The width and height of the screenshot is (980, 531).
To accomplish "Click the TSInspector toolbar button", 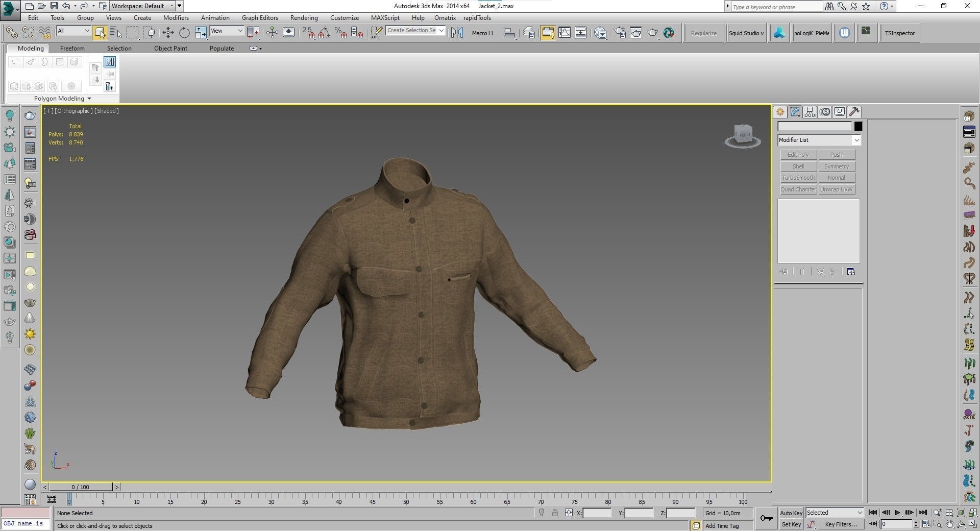I will click(x=900, y=33).
